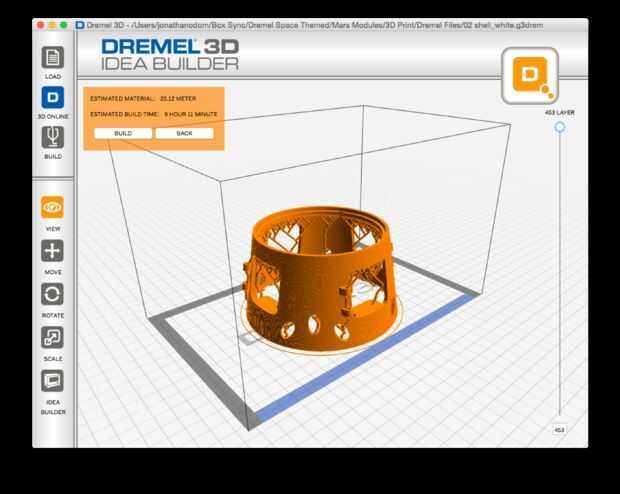Click the orange Dremel logo badge
Image resolution: width=620 pixels, height=494 pixels.
click(530, 76)
